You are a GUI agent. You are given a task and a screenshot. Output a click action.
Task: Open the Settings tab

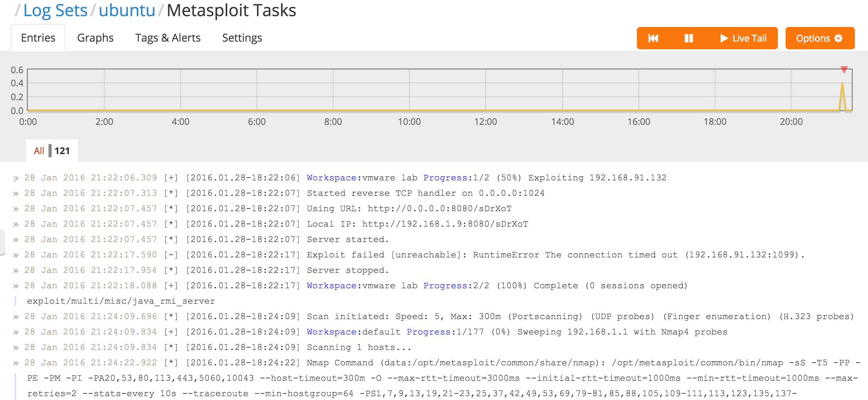pos(242,38)
